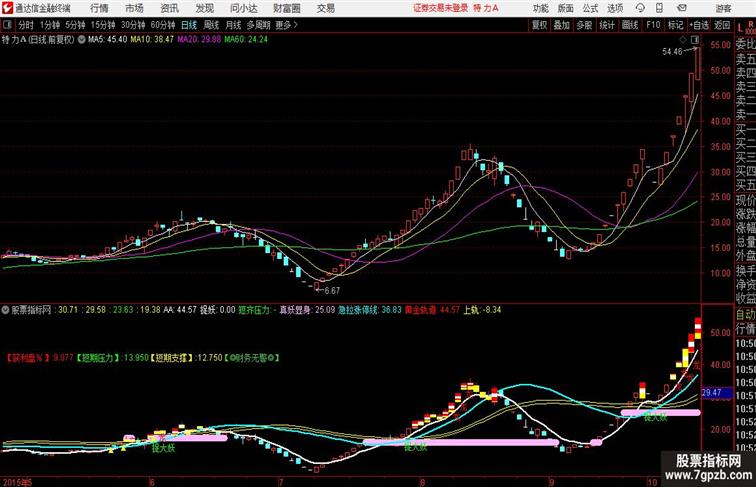Open the 功能 menu
The image size is (756, 487).
point(540,8)
